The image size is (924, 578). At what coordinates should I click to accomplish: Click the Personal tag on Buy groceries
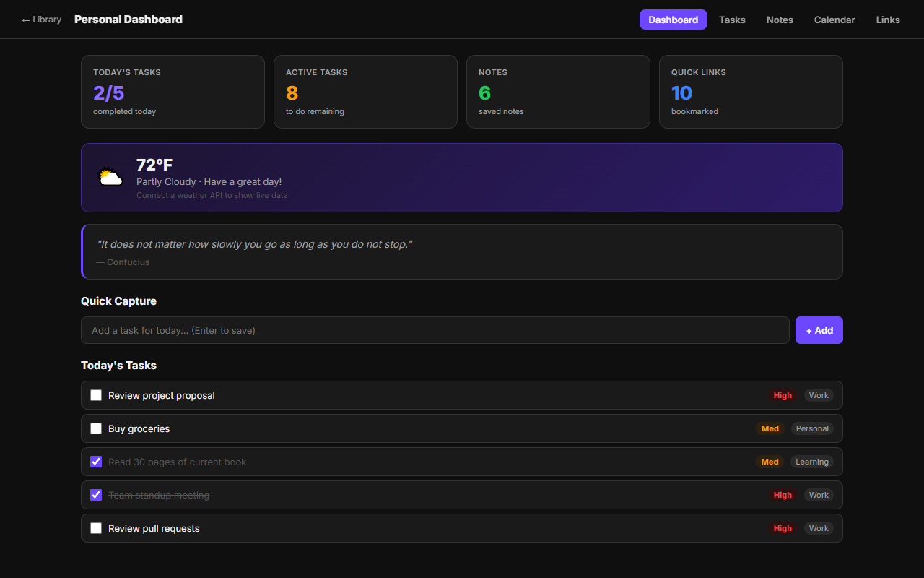point(812,428)
